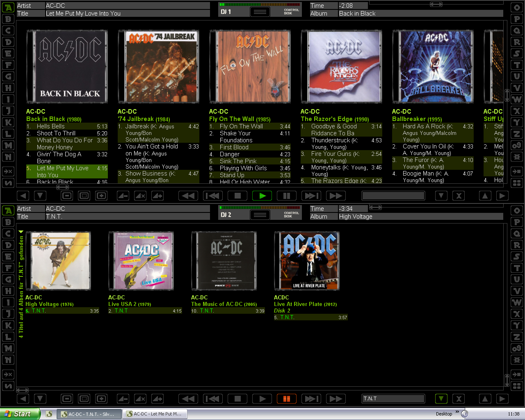Image resolution: width=525 pixels, height=420 pixels.
Task: Skip to next track on DJ 1
Action: click(x=311, y=196)
